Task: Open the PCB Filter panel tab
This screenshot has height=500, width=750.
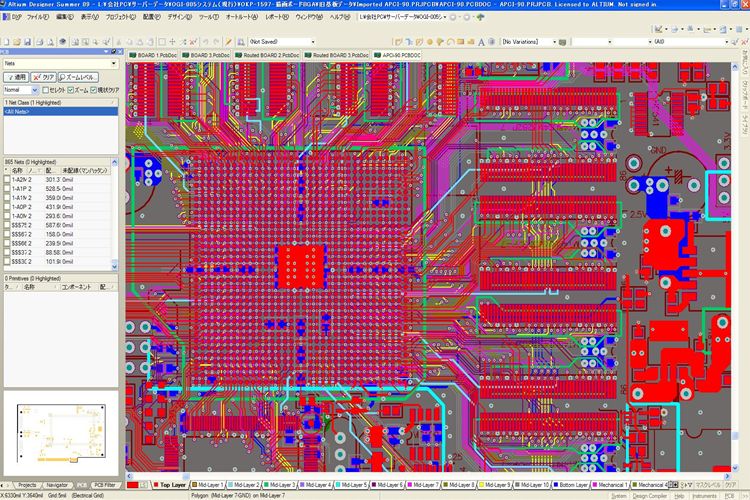Action: 105,485
